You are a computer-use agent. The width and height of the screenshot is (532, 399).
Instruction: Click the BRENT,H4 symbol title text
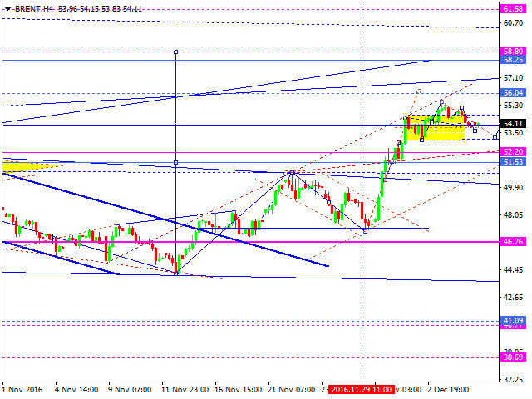pyautogui.click(x=34, y=9)
